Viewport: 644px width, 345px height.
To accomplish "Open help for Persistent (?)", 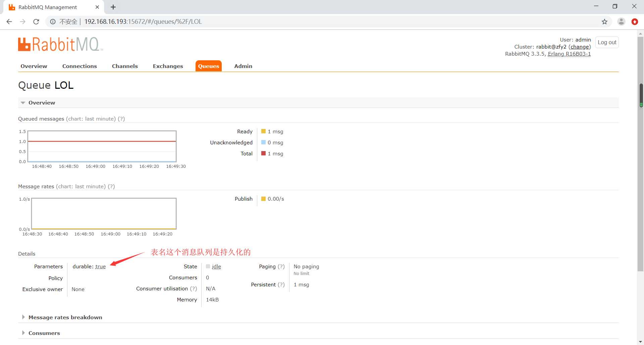I will pyautogui.click(x=281, y=285).
